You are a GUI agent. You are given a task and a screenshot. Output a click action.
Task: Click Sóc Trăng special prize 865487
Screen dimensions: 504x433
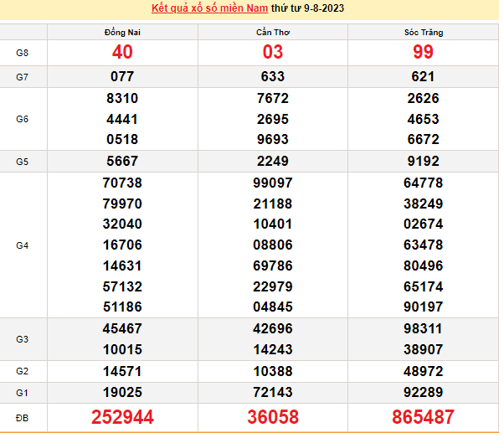[423, 416]
